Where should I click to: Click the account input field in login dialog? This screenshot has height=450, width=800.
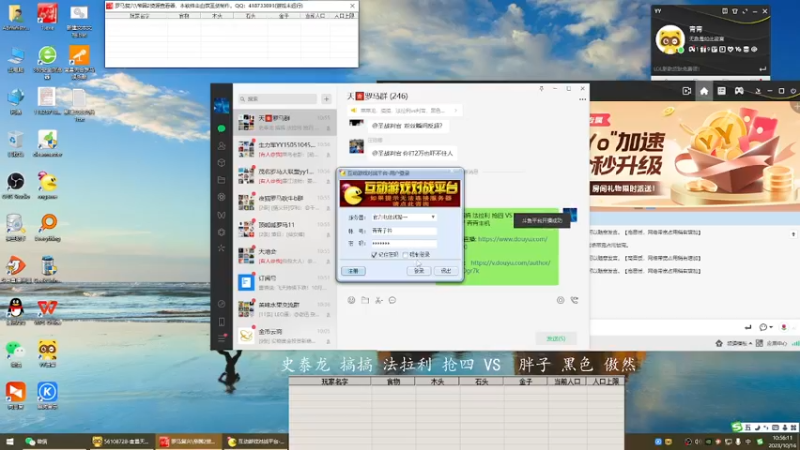click(403, 231)
